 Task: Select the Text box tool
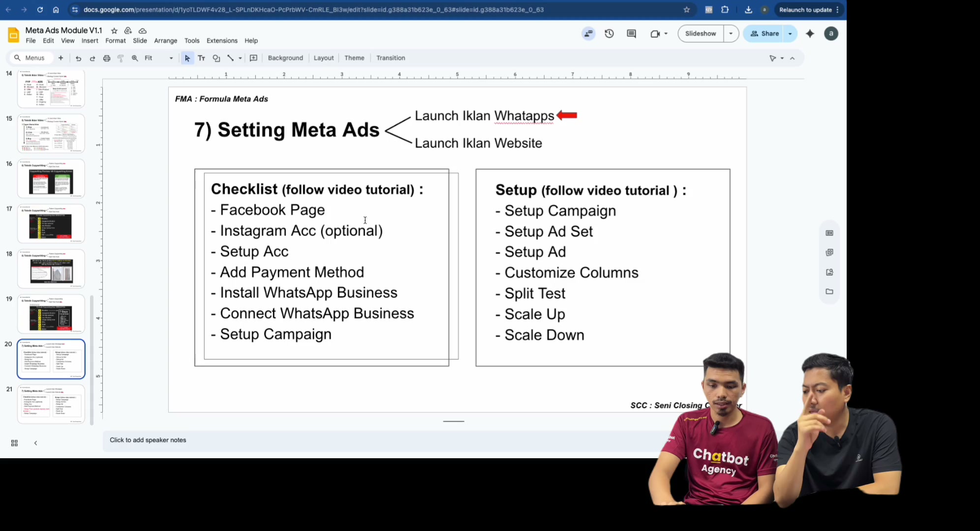[x=201, y=58]
